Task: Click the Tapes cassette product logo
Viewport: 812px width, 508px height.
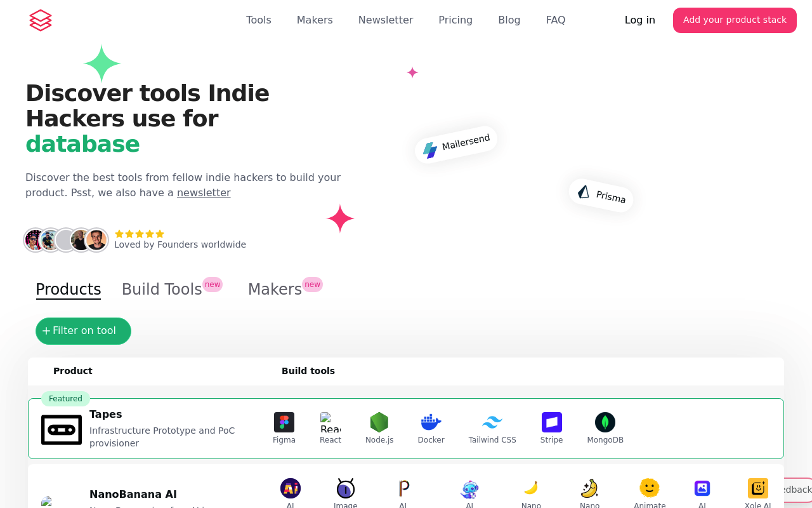Action: pyautogui.click(x=62, y=430)
